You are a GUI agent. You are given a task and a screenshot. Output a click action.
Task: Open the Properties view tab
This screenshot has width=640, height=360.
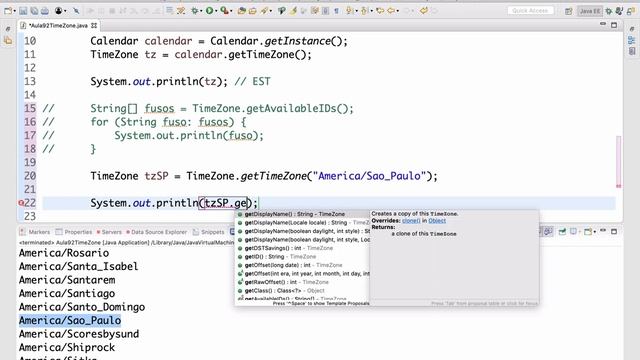(74, 232)
